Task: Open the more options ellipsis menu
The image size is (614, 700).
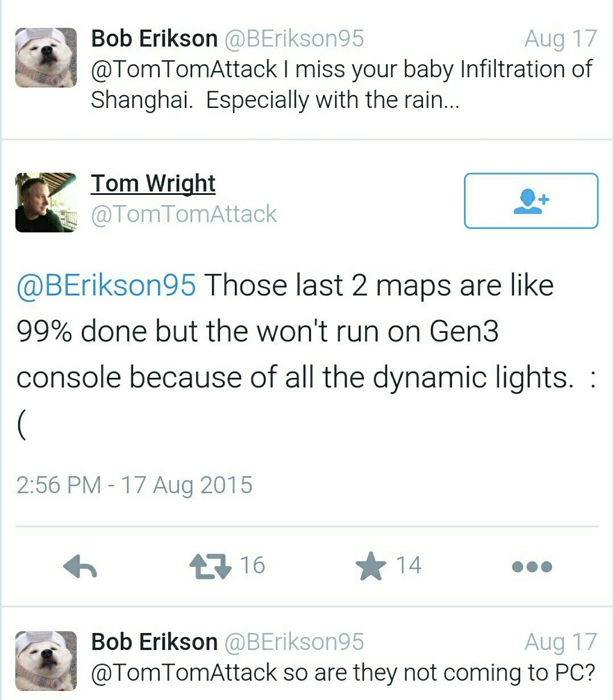Action: tap(532, 566)
